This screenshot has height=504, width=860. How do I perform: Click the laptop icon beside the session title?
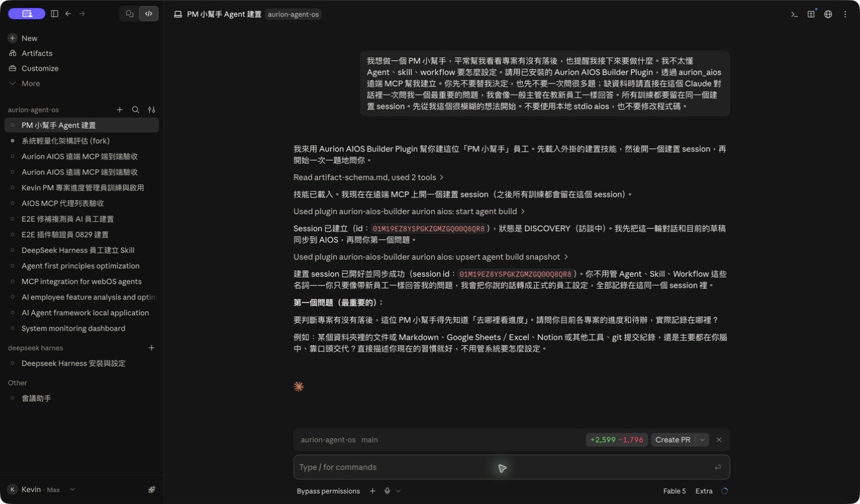(x=178, y=14)
